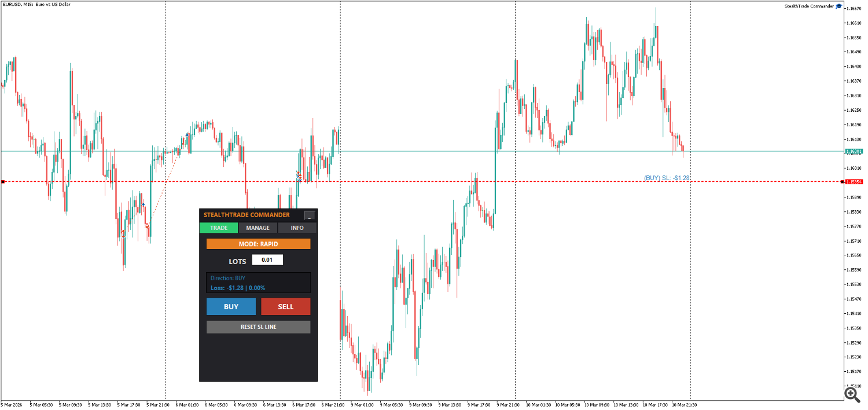Minimize the StealthTrade Commander panel
The height and width of the screenshot is (410, 868).
310,215
